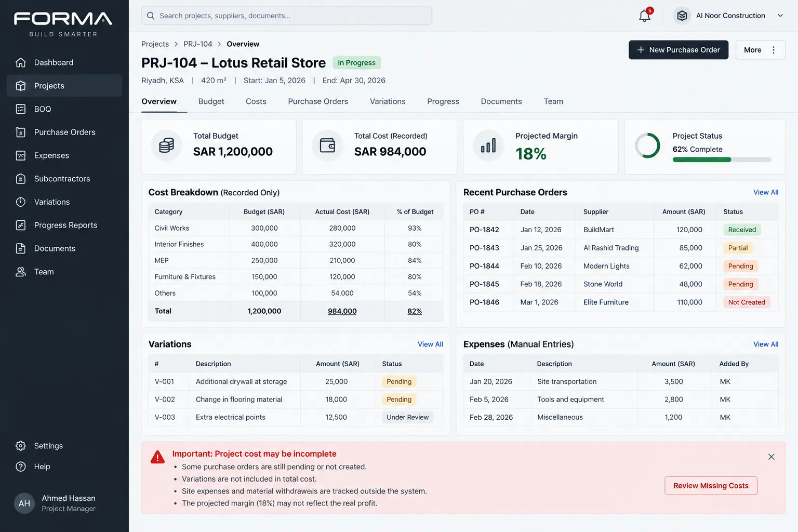Click the BOQ sidebar icon
The image size is (798, 532).
(21, 109)
